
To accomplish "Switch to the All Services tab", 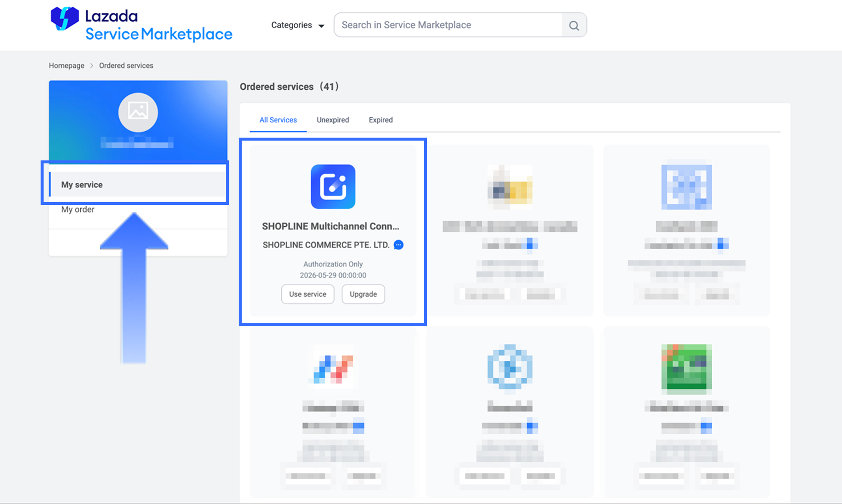I will point(278,120).
